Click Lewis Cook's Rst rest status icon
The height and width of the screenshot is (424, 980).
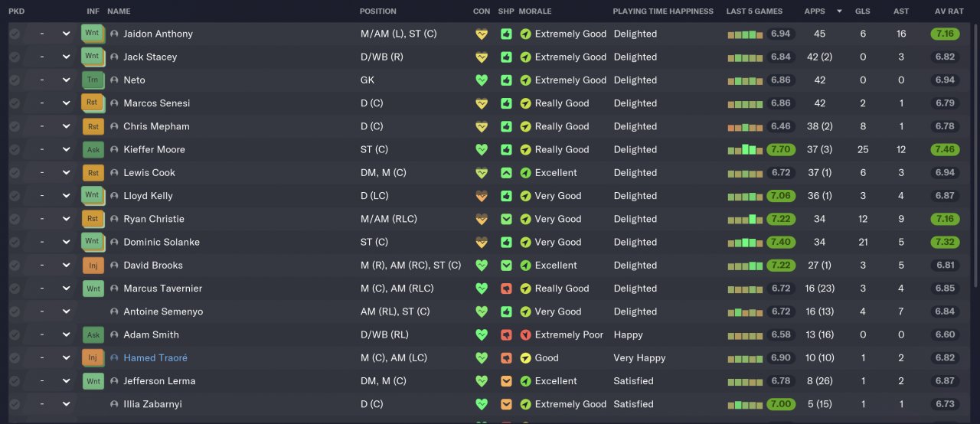click(93, 173)
